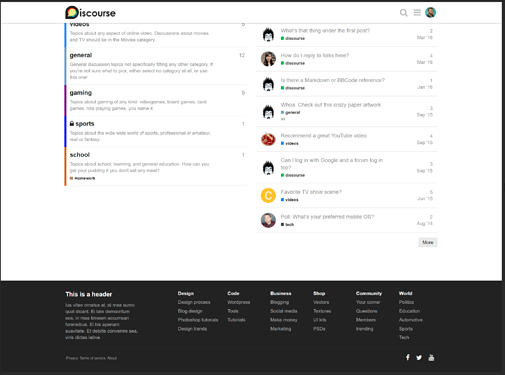
Task: Click the Discourse logo
Action: (x=90, y=13)
